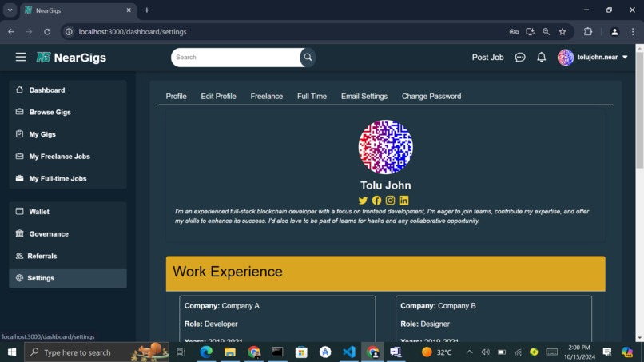Switch to the Edit Profile tab

click(x=218, y=96)
